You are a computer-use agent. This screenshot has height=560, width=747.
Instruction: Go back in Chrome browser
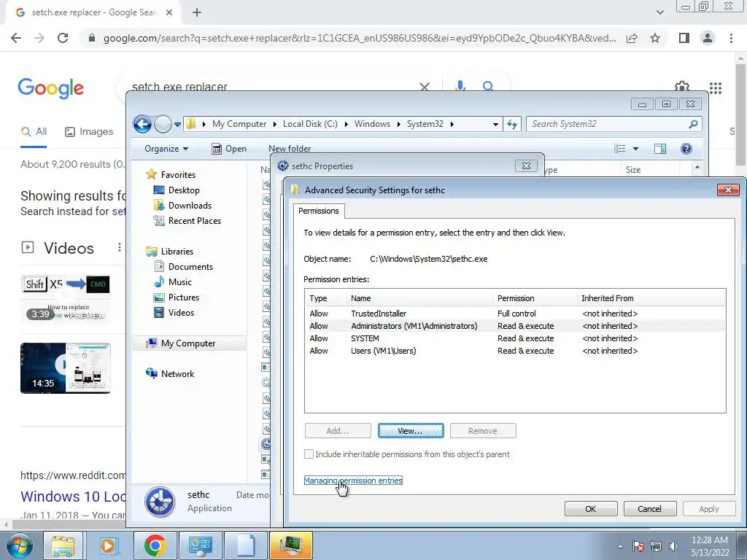coord(16,38)
